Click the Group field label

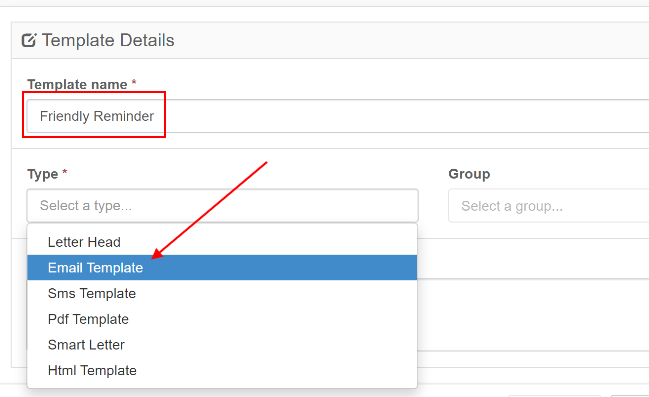469,174
